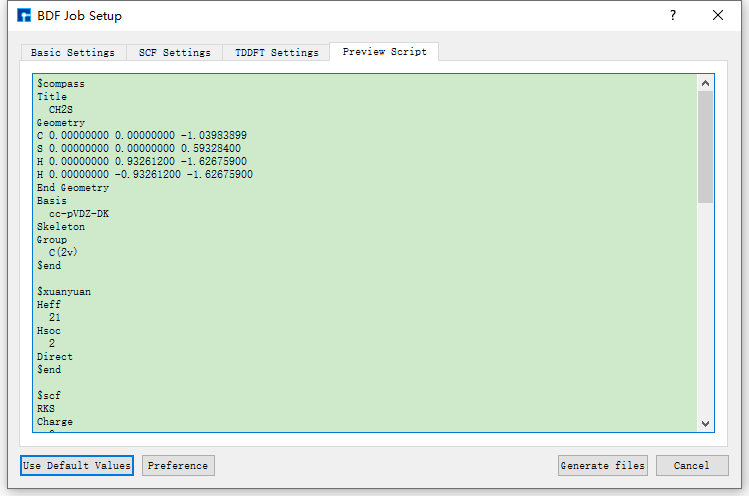Click the script scrollbar up arrow

tap(706, 83)
